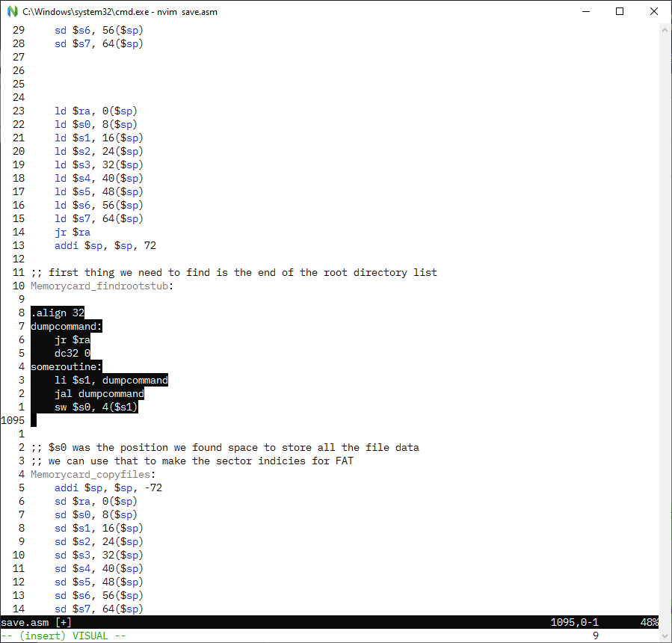Click the comment 'sector indicies for FAT'
The width and height of the screenshot is (672, 643).
[x=191, y=461]
